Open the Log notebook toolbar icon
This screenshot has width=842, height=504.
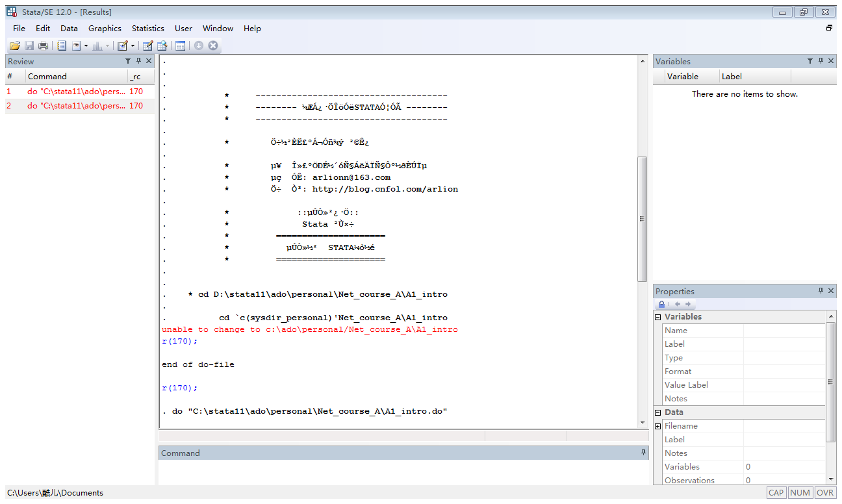coord(62,45)
